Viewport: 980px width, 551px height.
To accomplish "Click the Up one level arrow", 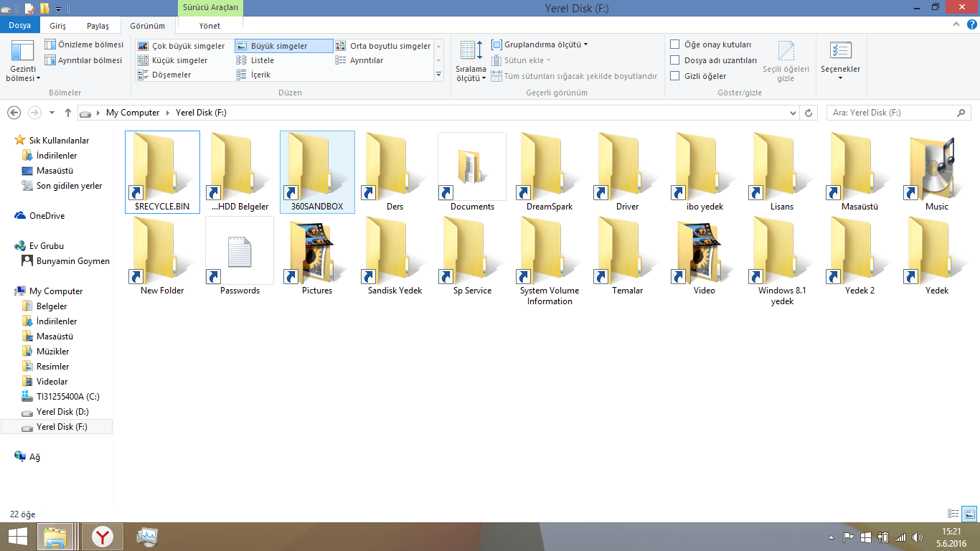I will point(68,113).
